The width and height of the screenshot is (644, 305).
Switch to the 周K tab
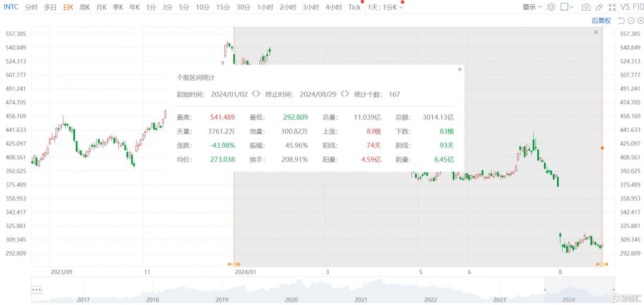click(x=85, y=7)
